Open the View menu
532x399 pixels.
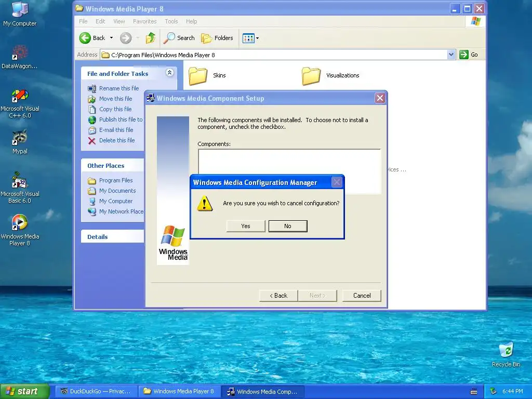click(119, 21)
